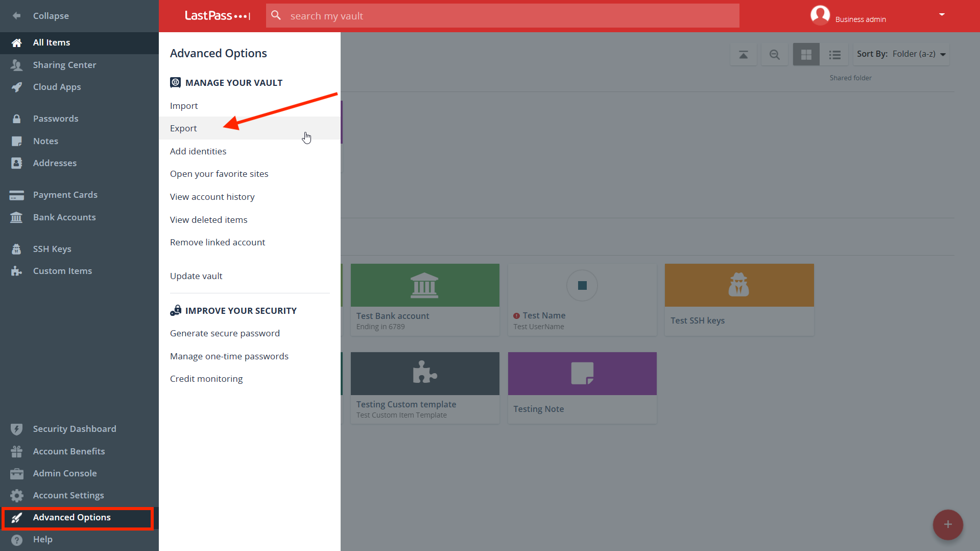Open the Sort By Folder dropdown
This screenshot has width=980, height=551.
[901, 54]
